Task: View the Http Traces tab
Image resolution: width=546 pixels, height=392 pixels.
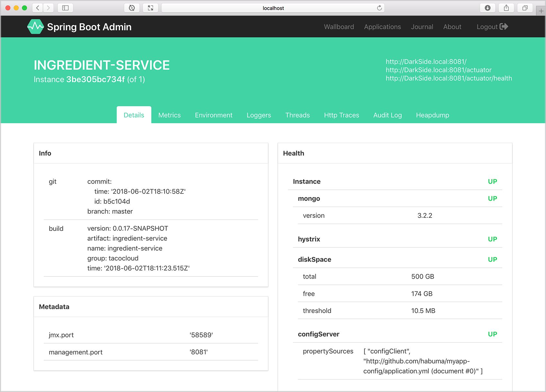Action: pos(341,115)
